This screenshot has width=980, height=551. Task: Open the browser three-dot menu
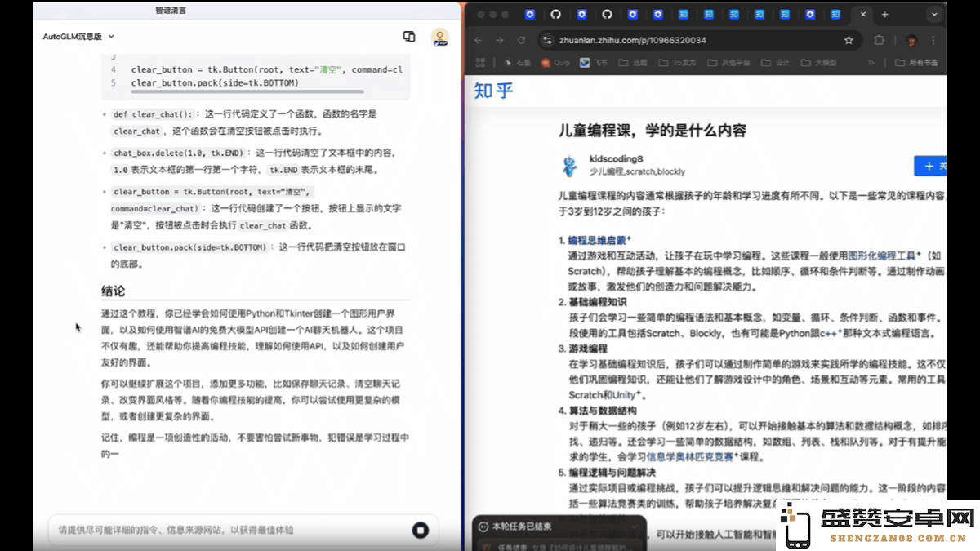(x=933, y=40)
